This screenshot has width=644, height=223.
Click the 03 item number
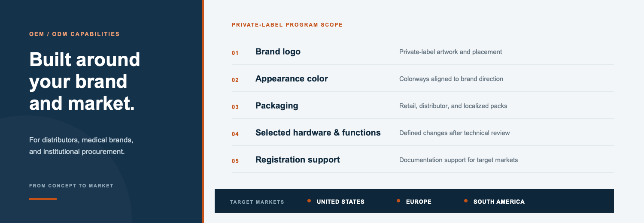[235, 107]
